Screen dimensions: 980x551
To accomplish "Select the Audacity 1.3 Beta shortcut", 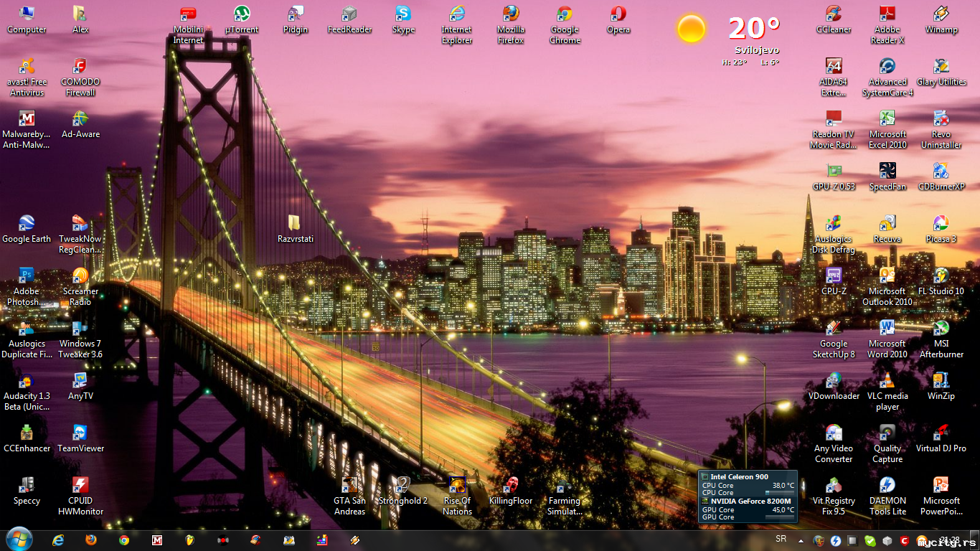I will [x=27, y=392].
